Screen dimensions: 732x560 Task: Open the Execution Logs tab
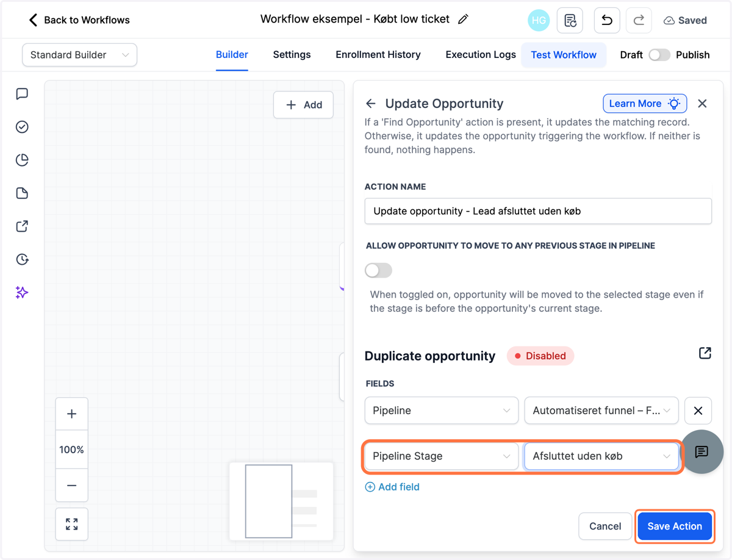coord(481,55)
